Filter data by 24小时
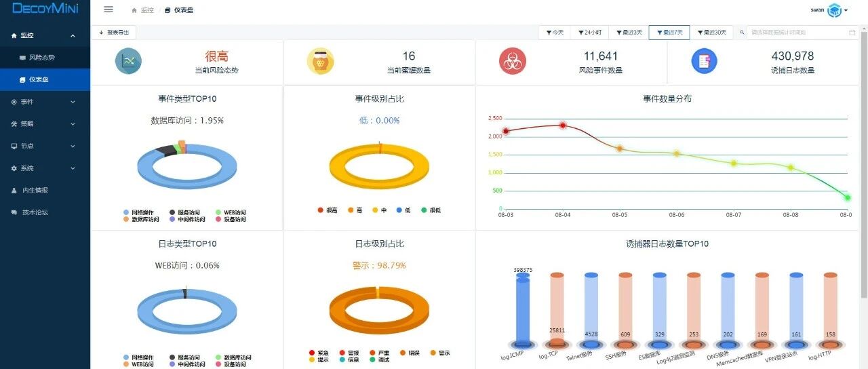Image resolution: width=868 pixels, height=369 pixels. 590,32
